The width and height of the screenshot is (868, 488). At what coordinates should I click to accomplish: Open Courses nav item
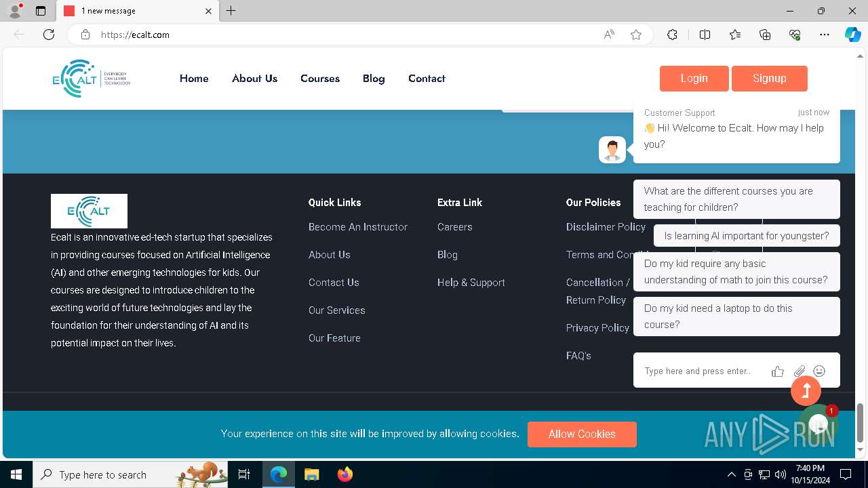(320, 79)
